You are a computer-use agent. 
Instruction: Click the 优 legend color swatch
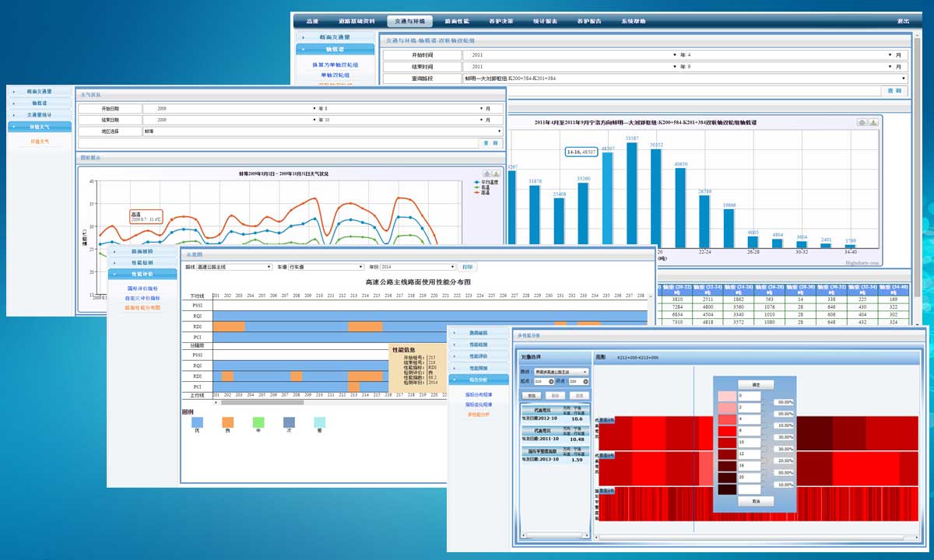coord(196,422)
